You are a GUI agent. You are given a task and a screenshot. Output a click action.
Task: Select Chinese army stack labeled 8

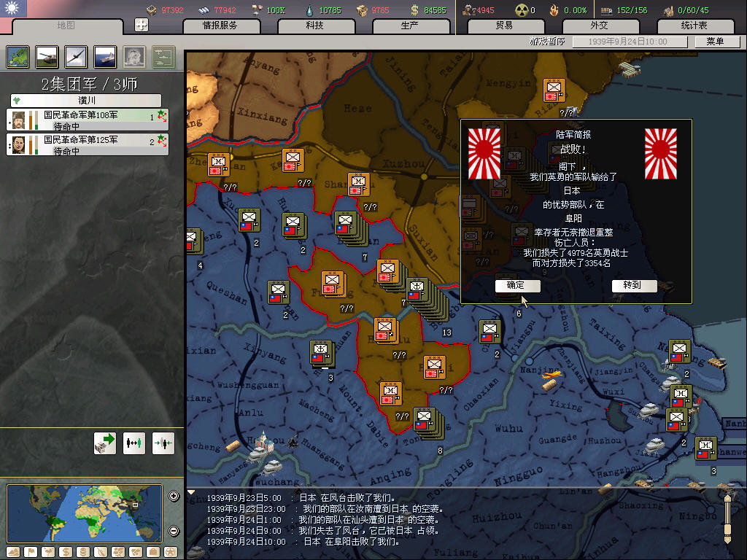[428, 422]
